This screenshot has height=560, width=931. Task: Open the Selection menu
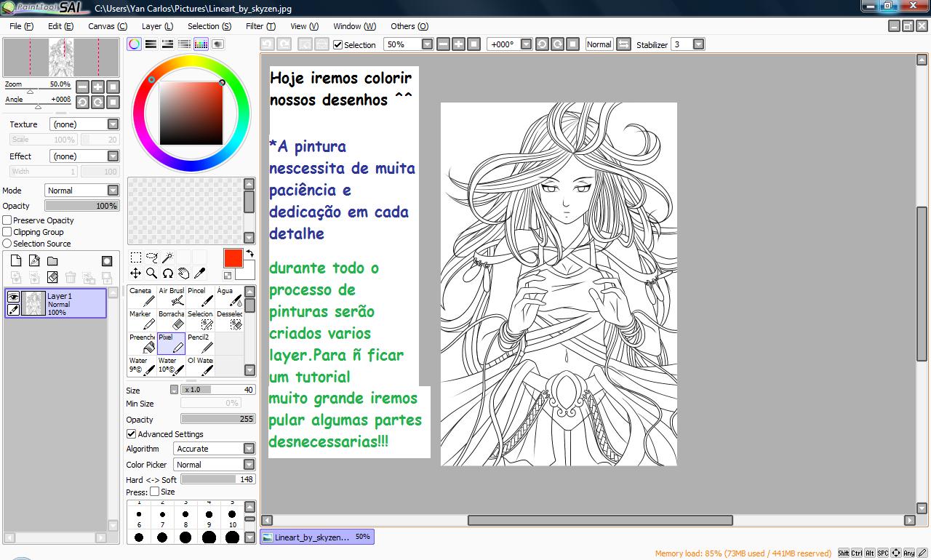(x=209, y=26)
